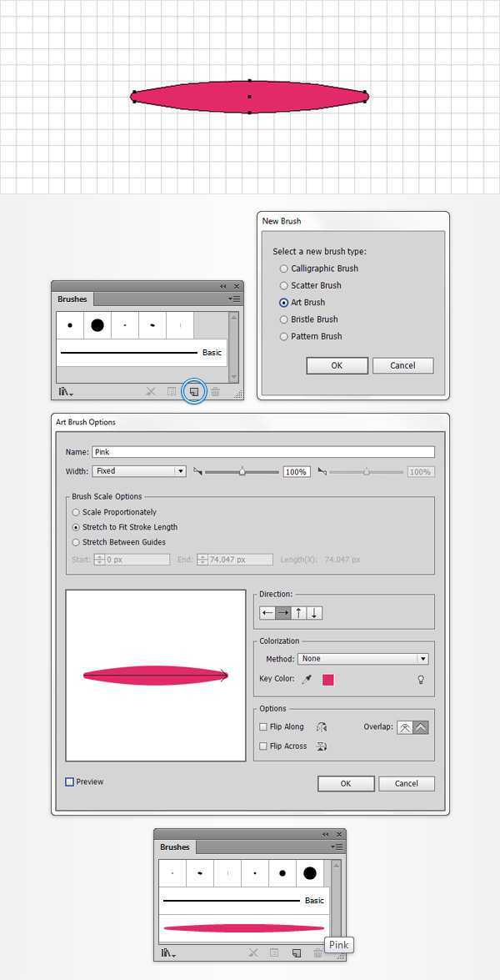Click the New Brush icon in upper Brushes panel

point(194,392)
